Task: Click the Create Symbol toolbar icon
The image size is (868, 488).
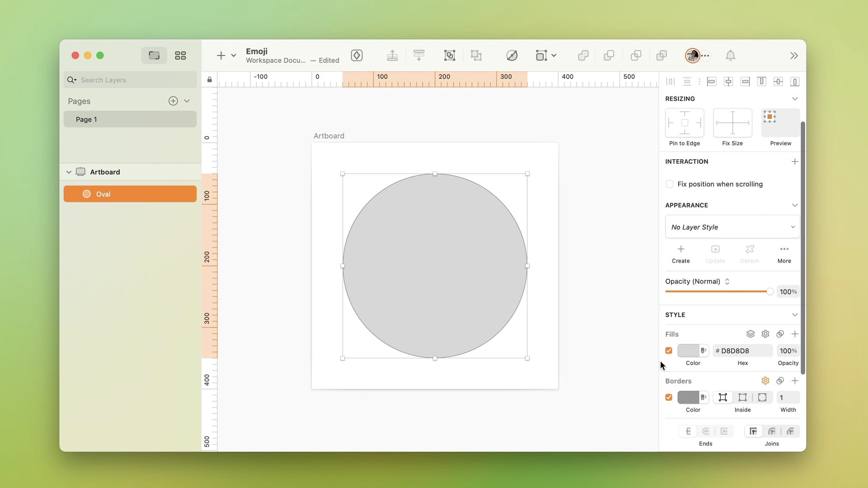Action: [357, 55]
